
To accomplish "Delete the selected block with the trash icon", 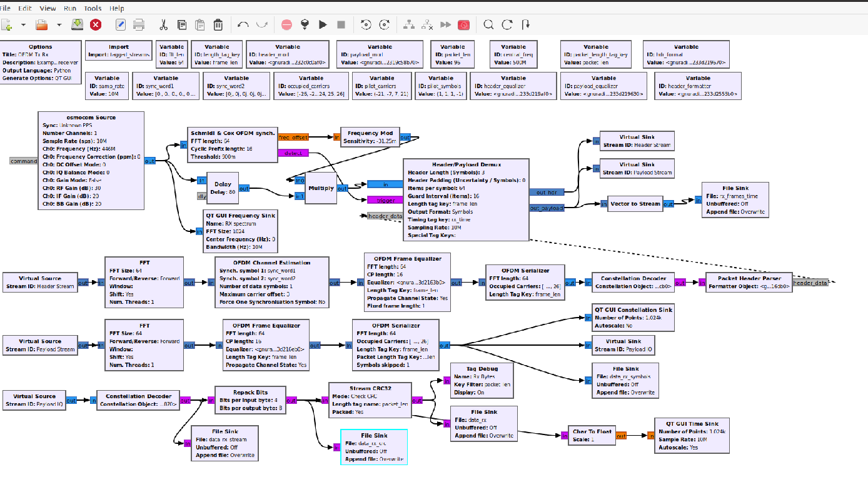I will pyautogui.click(x=218, y=24).
